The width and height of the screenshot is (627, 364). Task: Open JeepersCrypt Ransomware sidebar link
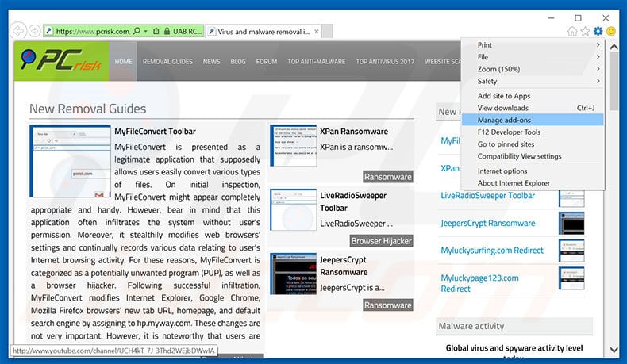tap(488, 224)
